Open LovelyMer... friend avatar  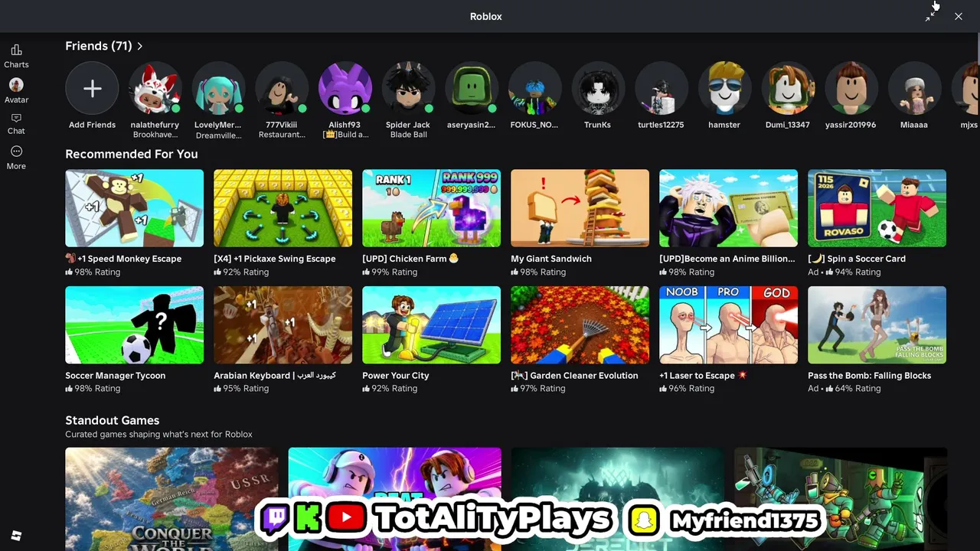[218, 89]
